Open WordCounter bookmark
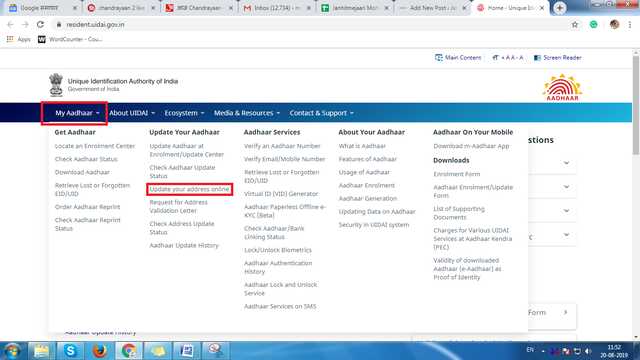Image resolution: width=640 pixels, height=360 pixels. tap(70, 39)
